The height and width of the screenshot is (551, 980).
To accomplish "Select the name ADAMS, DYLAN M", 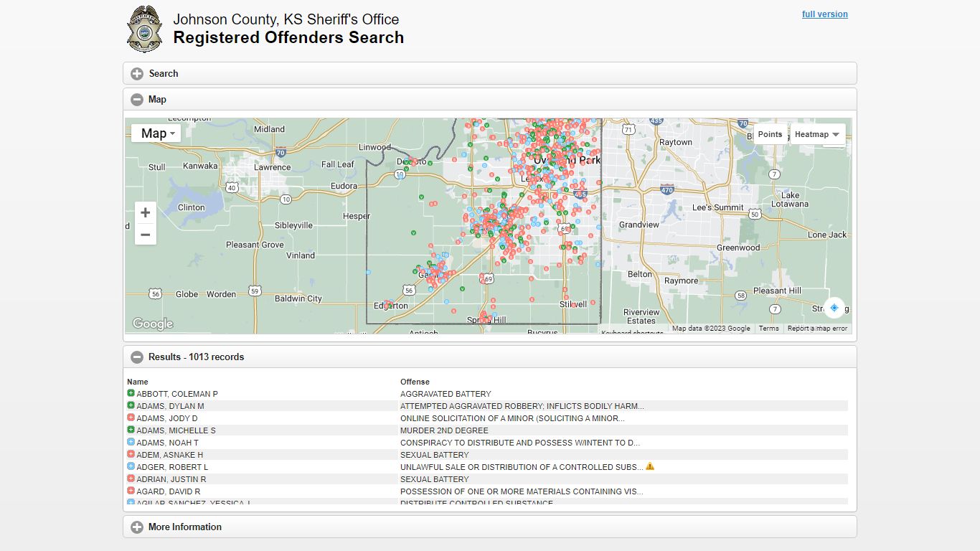I will point(170,406).
